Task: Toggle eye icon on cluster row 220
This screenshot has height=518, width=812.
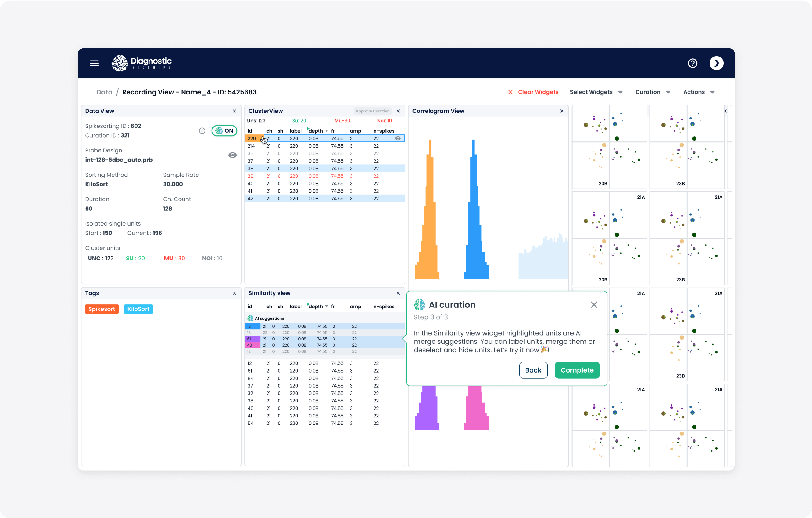Action: coord(398,138)
